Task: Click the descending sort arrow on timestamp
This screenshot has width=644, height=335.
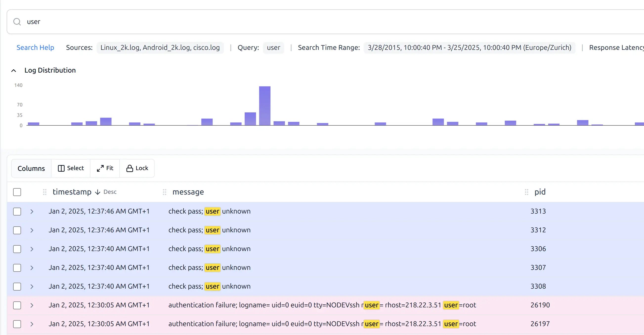Action: pos(98,192)
